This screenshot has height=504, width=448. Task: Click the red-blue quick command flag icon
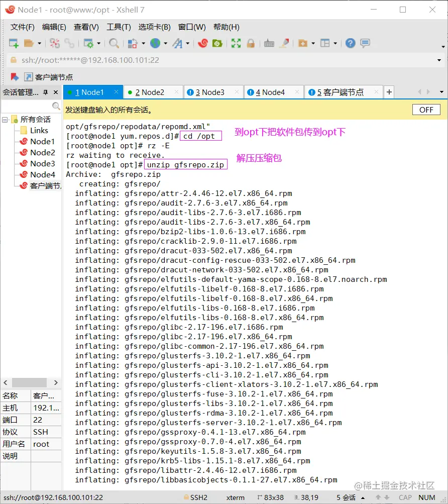point(15,77)
